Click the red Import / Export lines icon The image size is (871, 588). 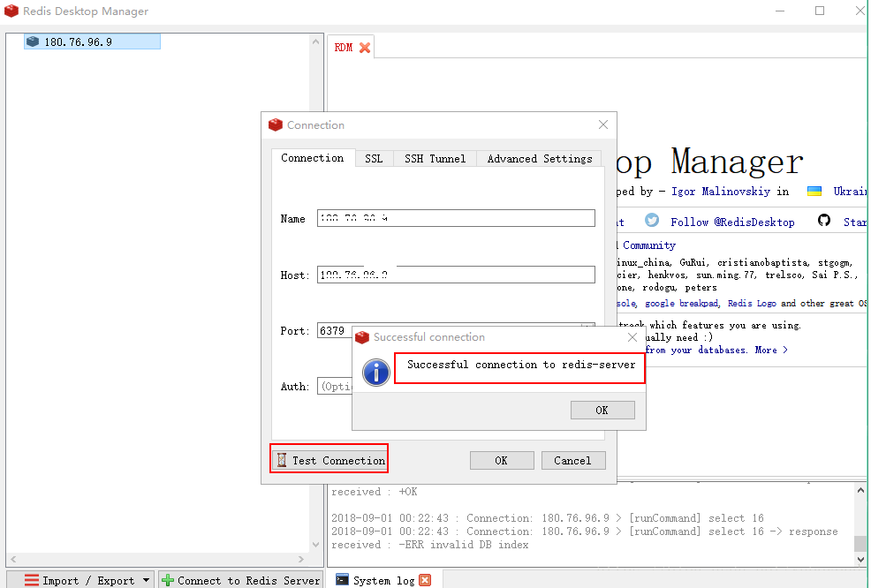32,580
